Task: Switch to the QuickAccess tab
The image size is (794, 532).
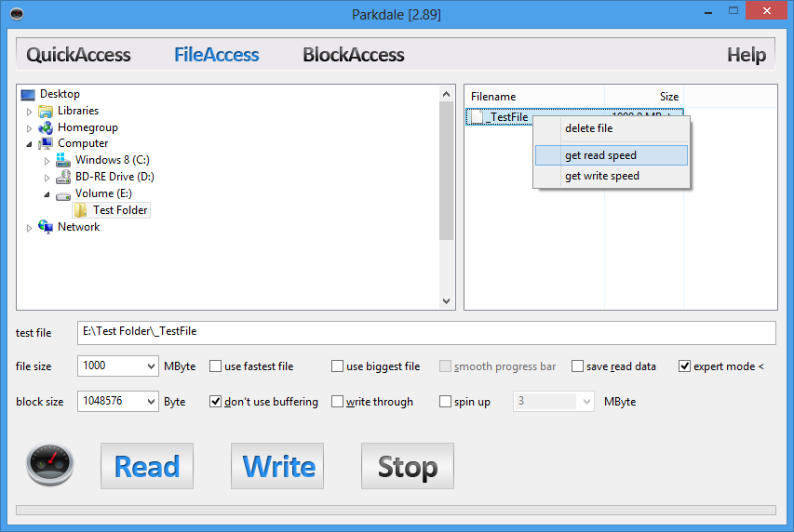Action: [78, 55]
